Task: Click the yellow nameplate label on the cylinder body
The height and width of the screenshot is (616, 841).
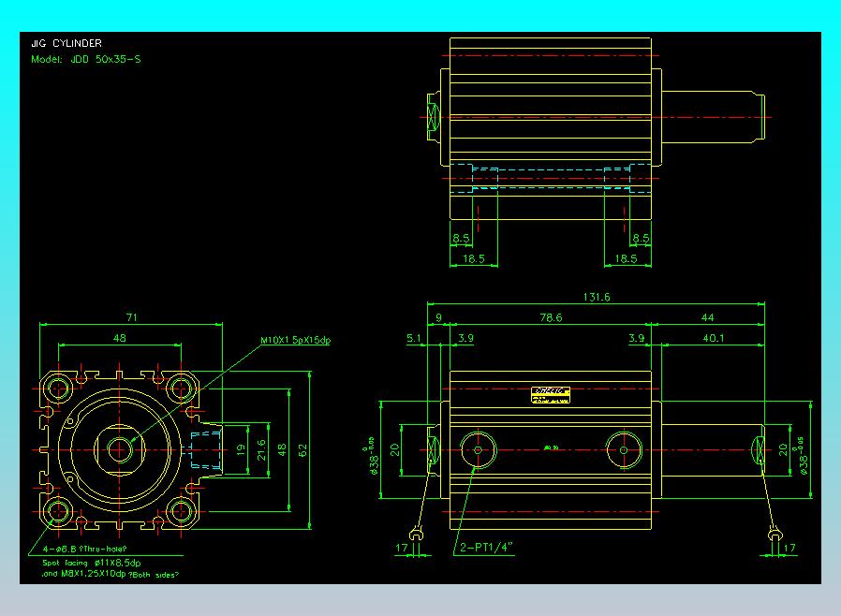Action: (x=551, y=395)
